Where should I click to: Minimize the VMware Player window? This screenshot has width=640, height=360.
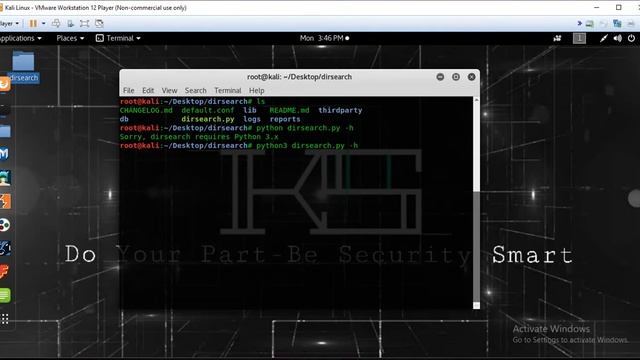596,7
